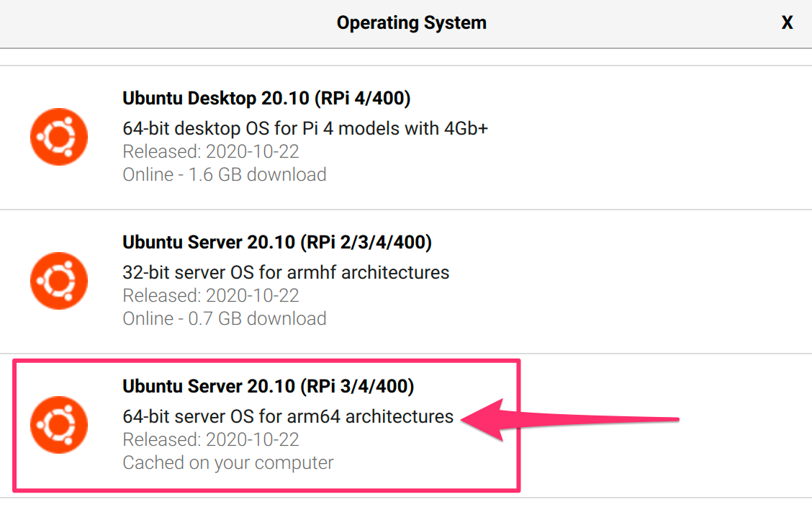Click 'Online - 0.7 GB download' text
The image size is (812, 507).
click(225, 318)
